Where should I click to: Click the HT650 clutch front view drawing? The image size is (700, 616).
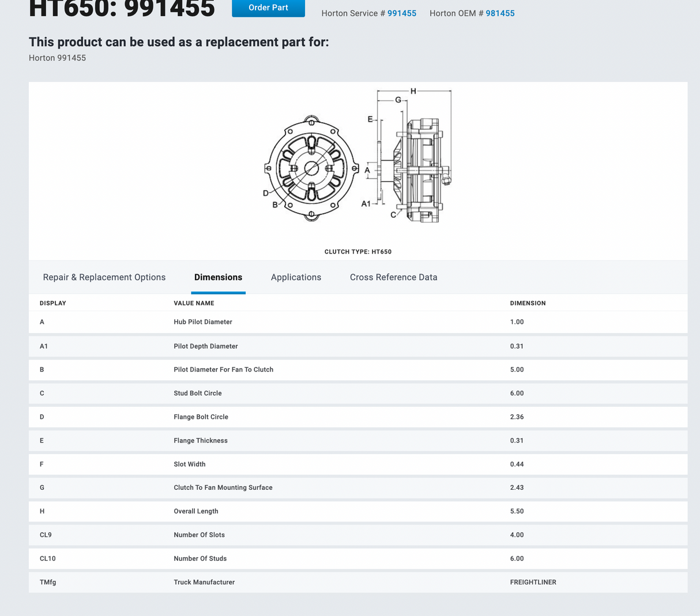(311, 168)
